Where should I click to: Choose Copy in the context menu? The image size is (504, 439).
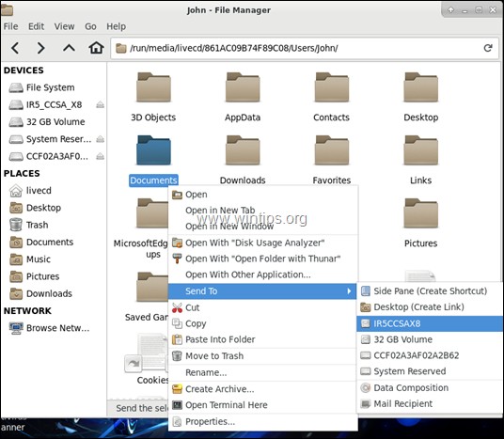263,323
